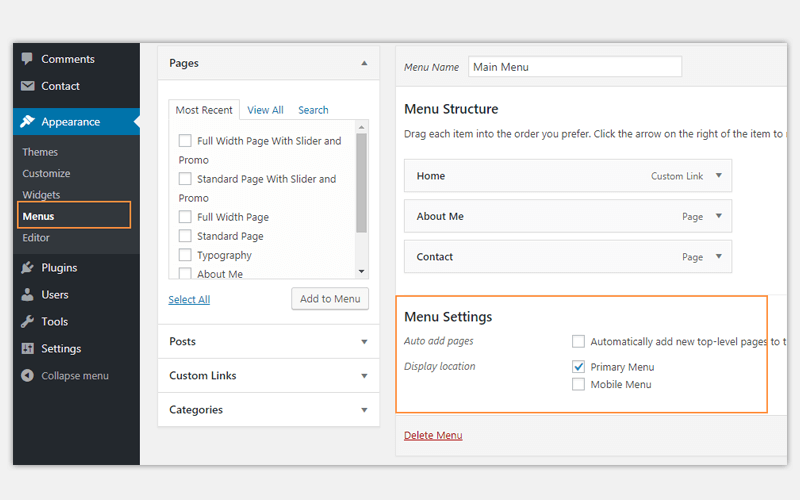This screenshot has height=500, width=800.
Task: Click the Comments speech bubble icon
Action: 27,59
